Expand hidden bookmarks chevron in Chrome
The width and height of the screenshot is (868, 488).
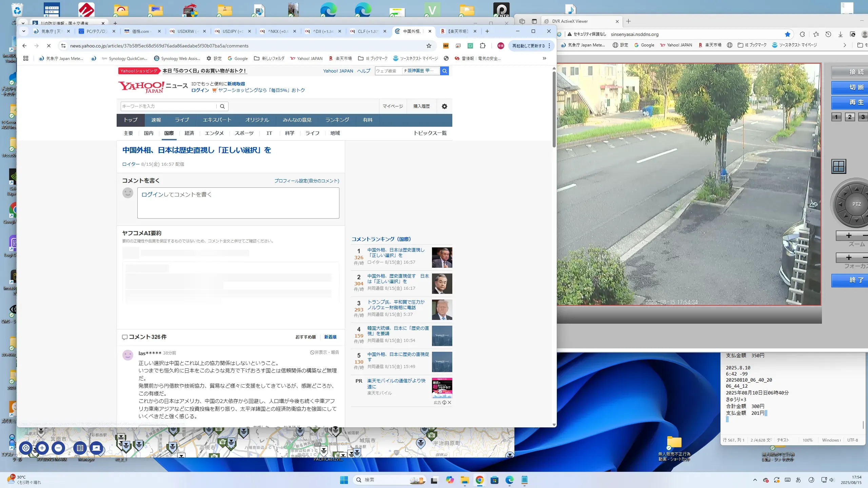(544, 58)
